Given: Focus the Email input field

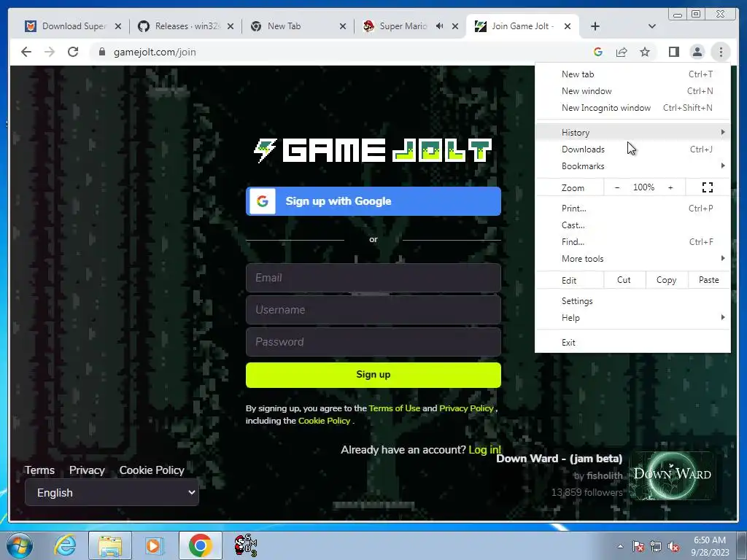Looking at the screenshot, I should pos(373,278).
